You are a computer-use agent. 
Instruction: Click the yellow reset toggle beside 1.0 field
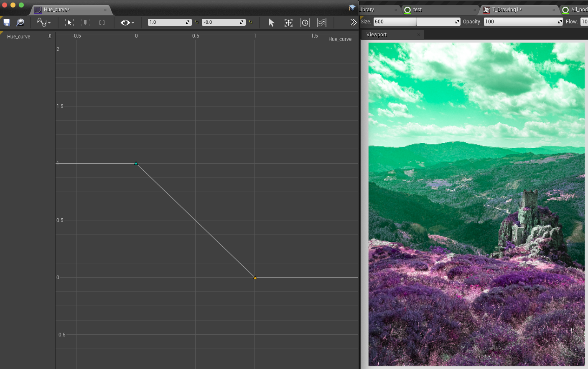(196, 22)
